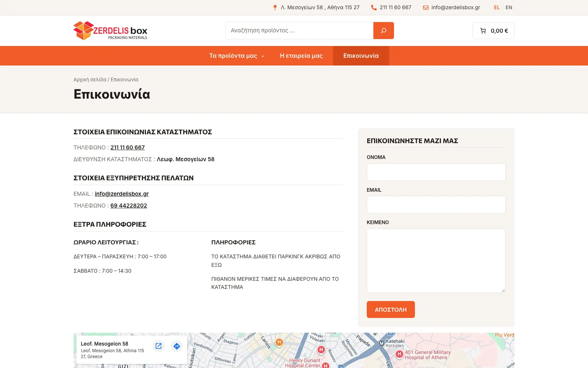This screenshot has width=588, height=368.
Task: Click the Katehaki metro station marker
Action: pyautogui.click(x=381, y=343)
